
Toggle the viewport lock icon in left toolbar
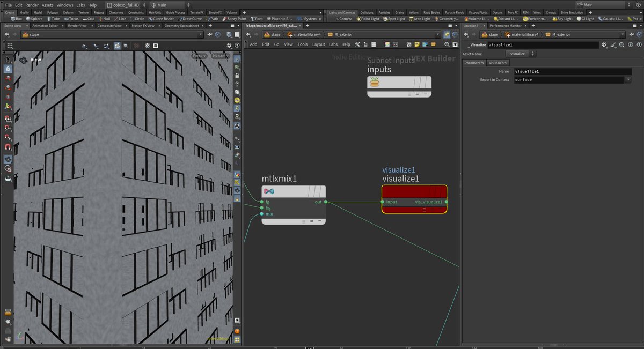click(8, 69)
